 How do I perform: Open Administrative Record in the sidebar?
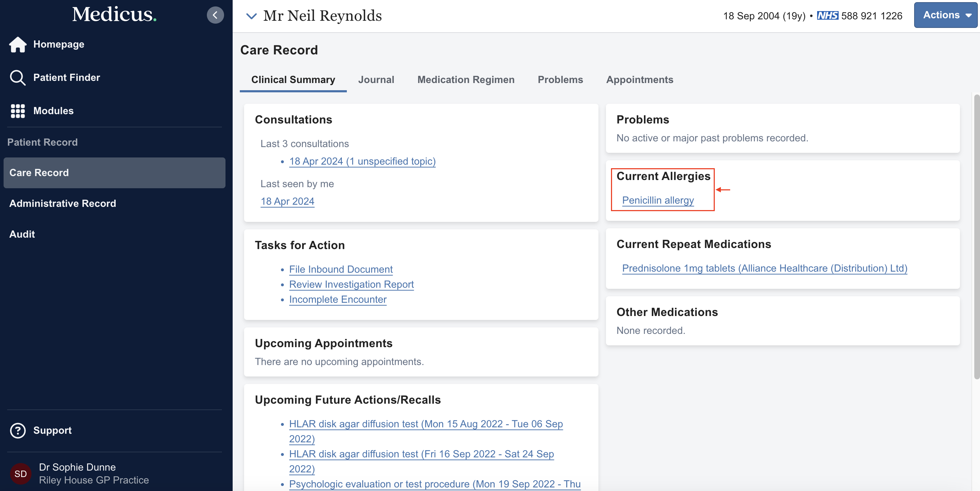pos(63,204)
